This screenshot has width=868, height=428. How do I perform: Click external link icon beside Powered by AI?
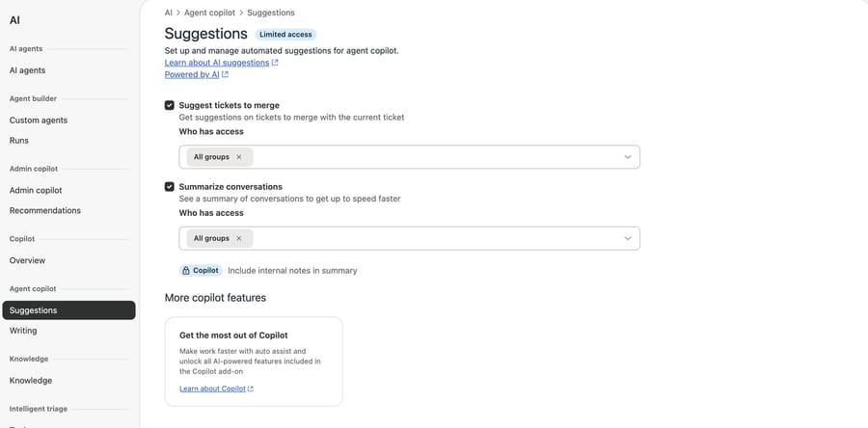tap(225, 74)
